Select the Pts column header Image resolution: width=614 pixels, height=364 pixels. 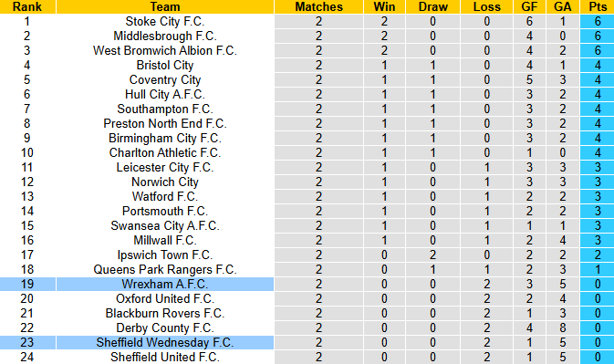tap(598, 6)
